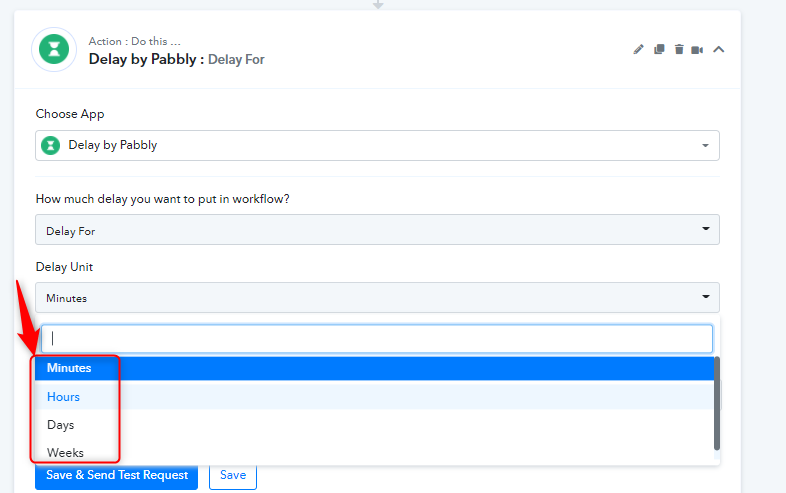Open the Choose App dropdown
Image resolution: width=786 pixels, height=493 pixels.
(377, 145)
